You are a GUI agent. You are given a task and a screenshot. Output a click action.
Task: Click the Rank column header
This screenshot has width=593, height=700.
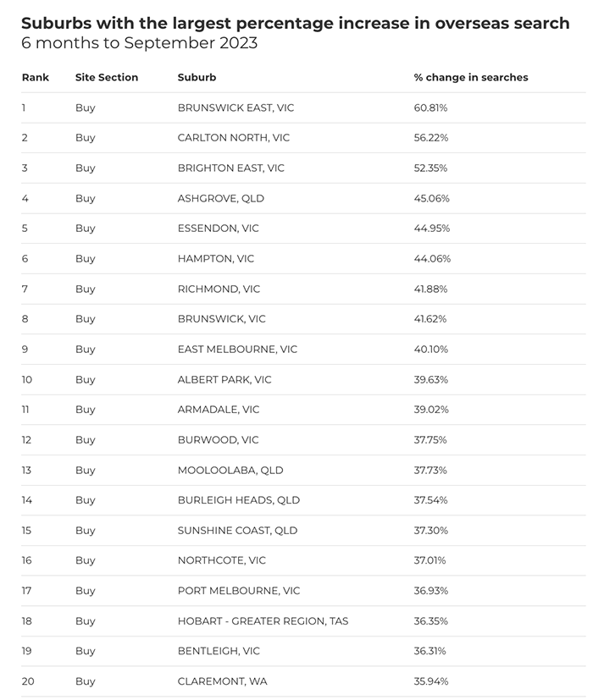[x=36, y=77]
